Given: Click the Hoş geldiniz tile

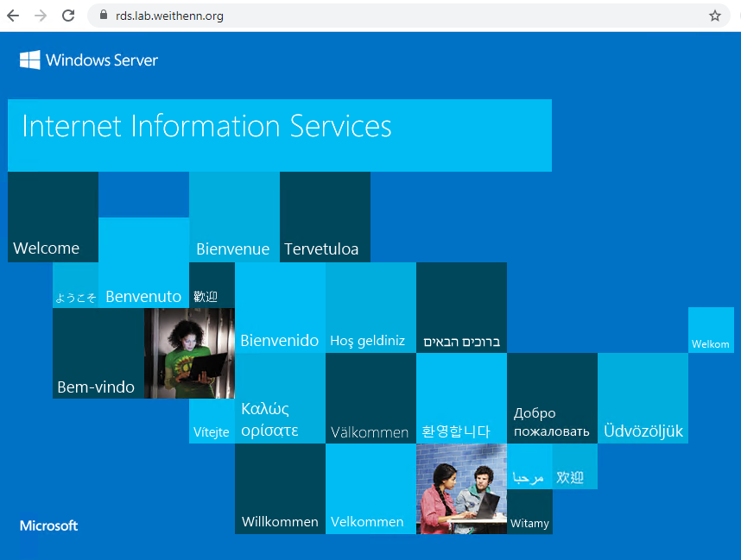Looking at the screenshot, I should pos(371,308).
